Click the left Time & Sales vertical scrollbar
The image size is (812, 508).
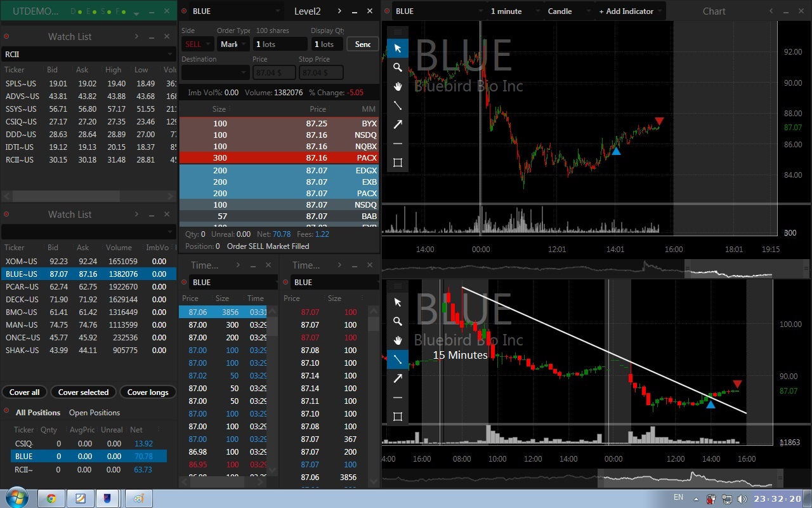point(273,391)
